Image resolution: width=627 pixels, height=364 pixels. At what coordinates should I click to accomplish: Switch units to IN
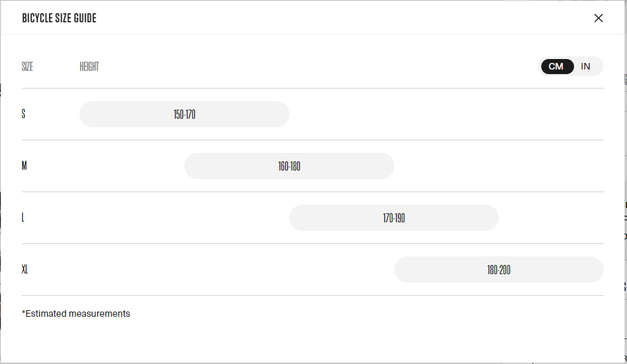point(586,66)
